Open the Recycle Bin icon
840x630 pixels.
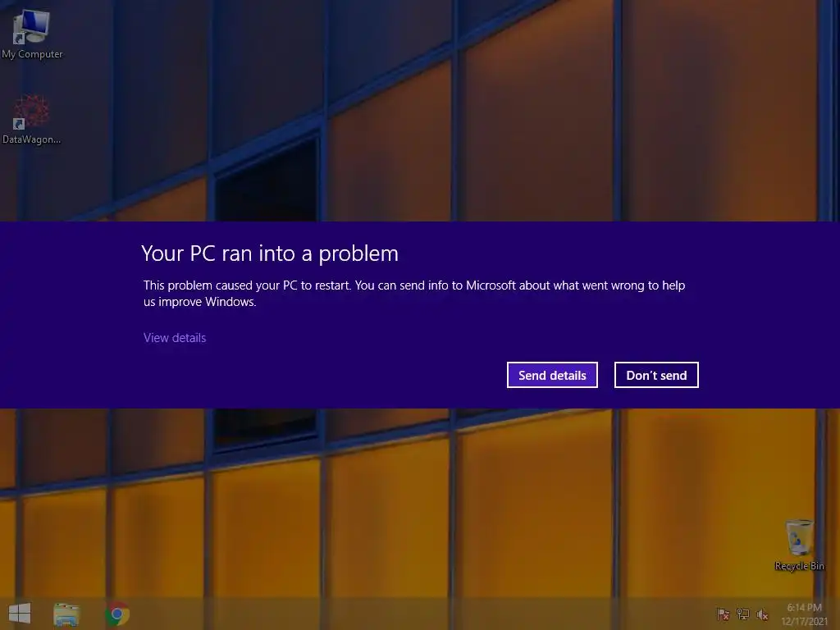click(799, 545)
